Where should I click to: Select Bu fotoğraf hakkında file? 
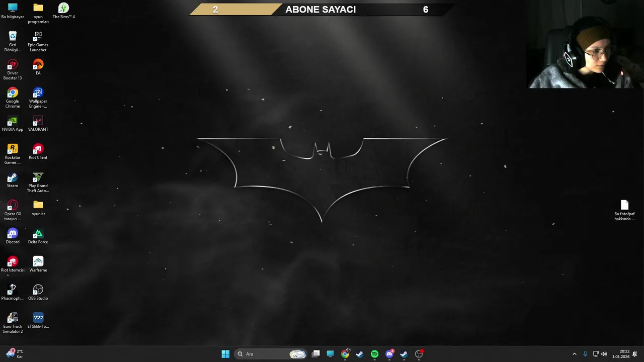tap(624, 210)
